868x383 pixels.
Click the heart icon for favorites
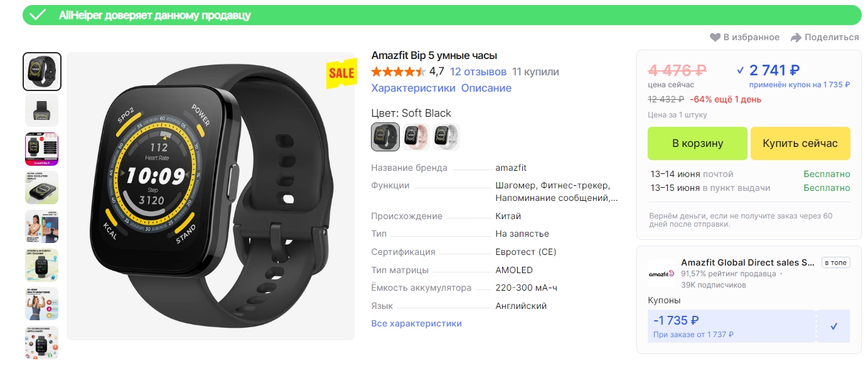click(715, 38)
